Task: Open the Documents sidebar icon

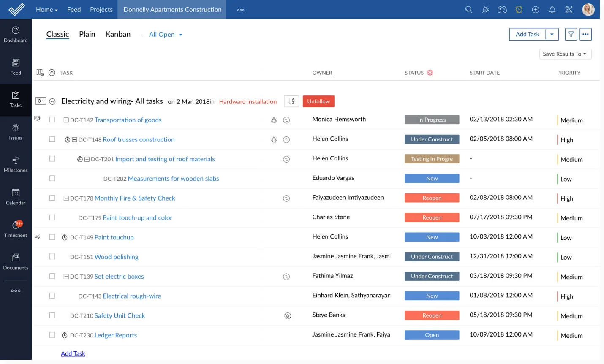Action: pos(16,262)
